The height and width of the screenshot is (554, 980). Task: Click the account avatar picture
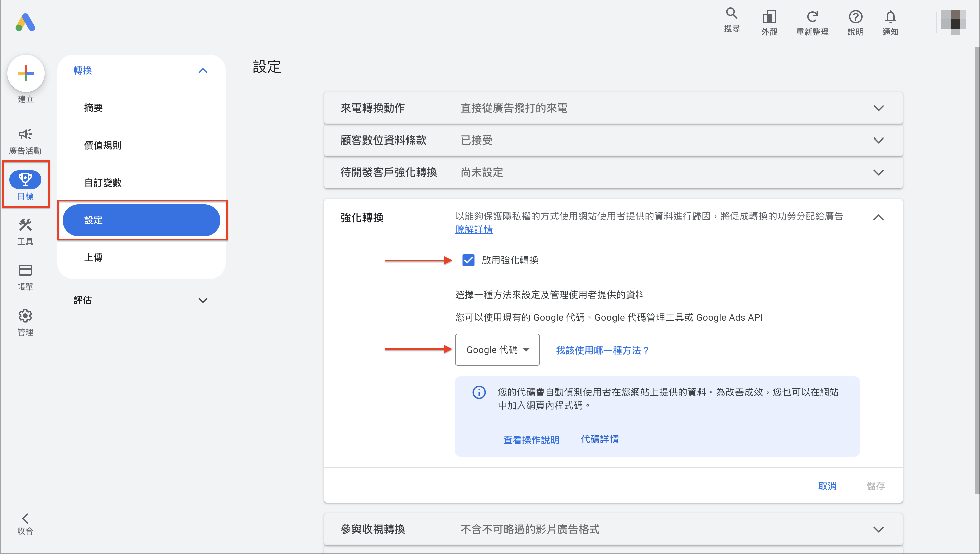tap(953, 22)
